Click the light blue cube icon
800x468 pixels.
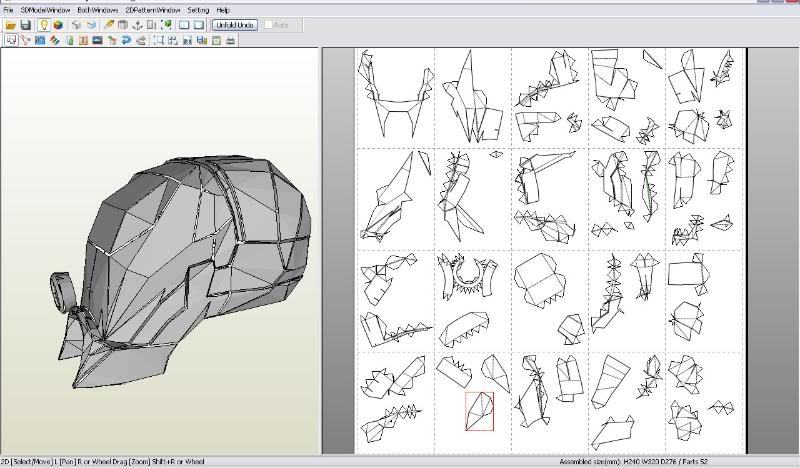click(x=91, y=25)
